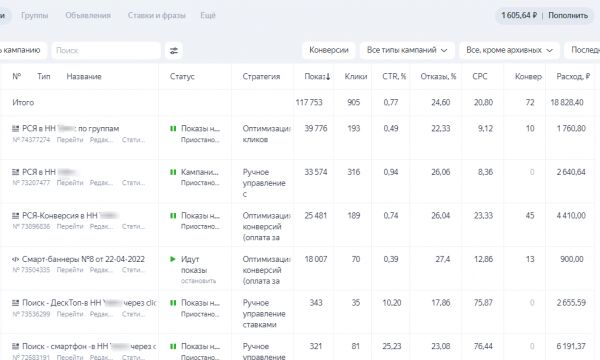600x360 pixels.
Task: Click Стратегия column header
Action: 261,77
